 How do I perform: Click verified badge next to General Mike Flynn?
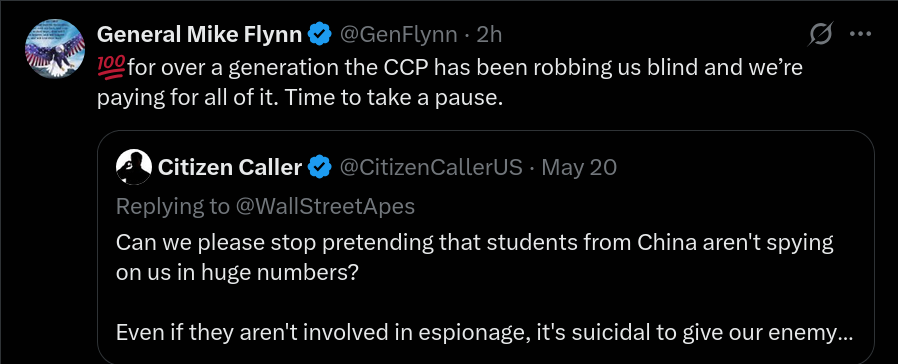(x=320, y=35)
